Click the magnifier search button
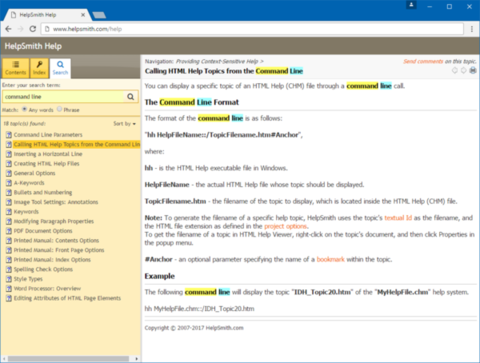Viewport: 480px width, 363px height. (130, 97)
